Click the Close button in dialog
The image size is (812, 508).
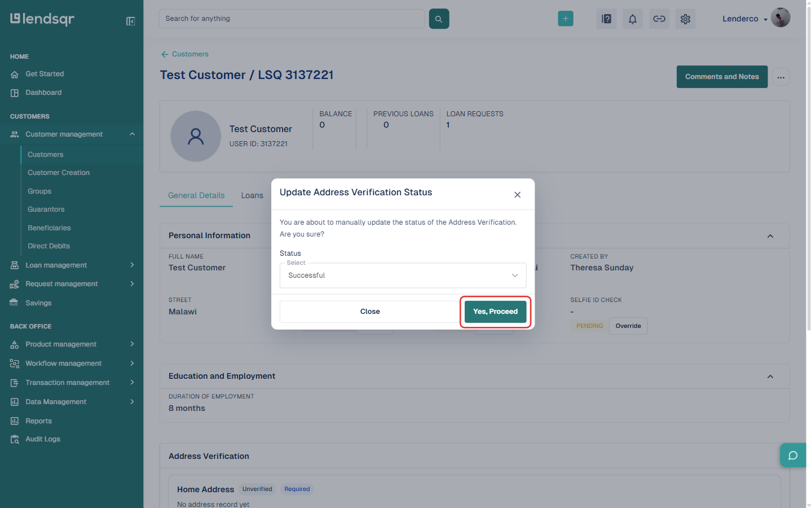[x=370, y=312]
